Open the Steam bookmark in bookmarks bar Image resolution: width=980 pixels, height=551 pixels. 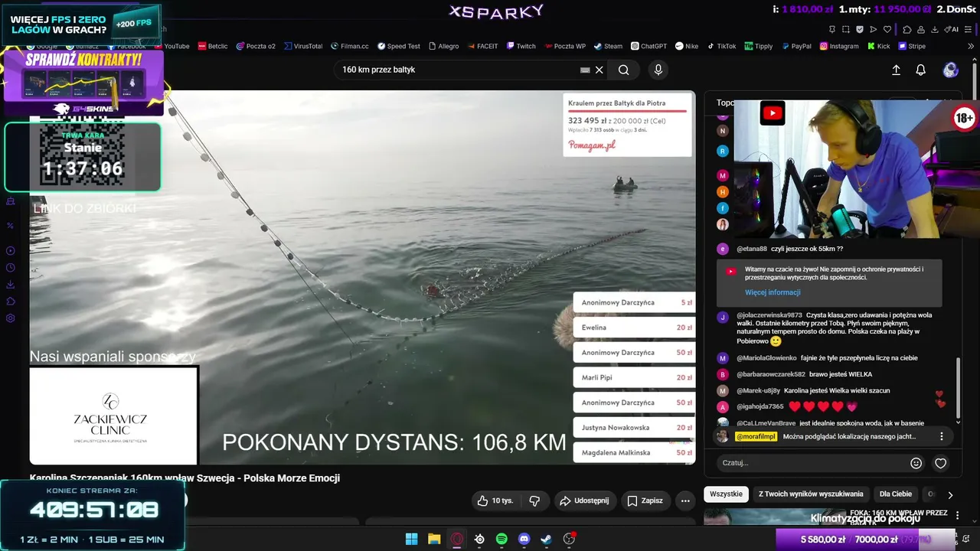(x=608, y=46)
